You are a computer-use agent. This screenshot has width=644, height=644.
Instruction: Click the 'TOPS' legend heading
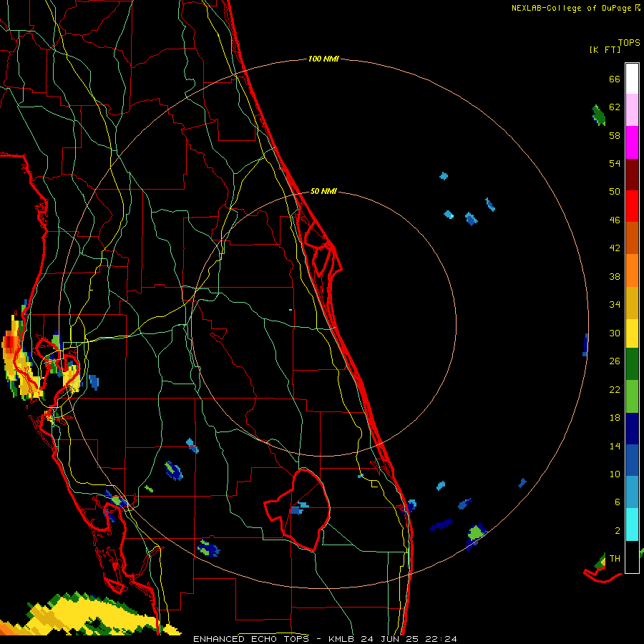click(629, 43)
